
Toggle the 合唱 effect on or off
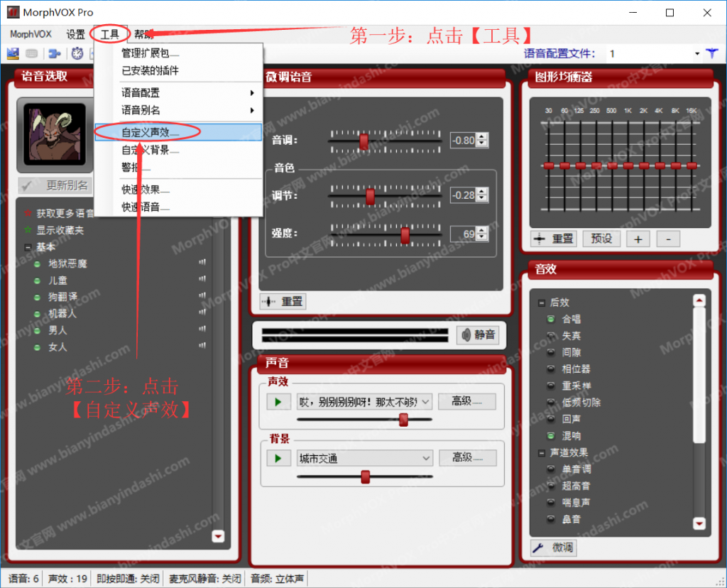click(551, 319)
